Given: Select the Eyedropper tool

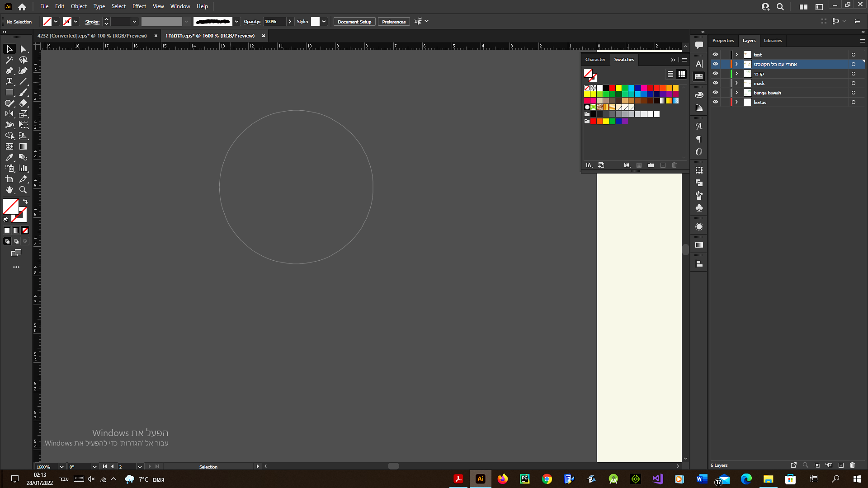Looking at the screenshot, I should (9, 157).
